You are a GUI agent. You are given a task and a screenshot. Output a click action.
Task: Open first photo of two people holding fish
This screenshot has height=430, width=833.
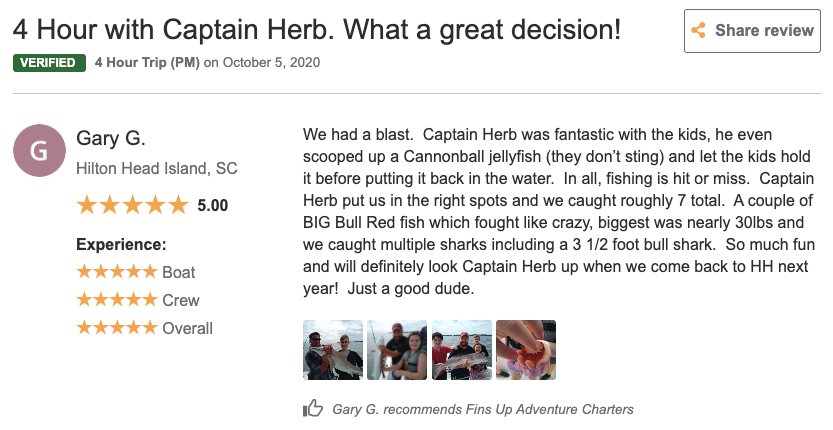(332, 350)
